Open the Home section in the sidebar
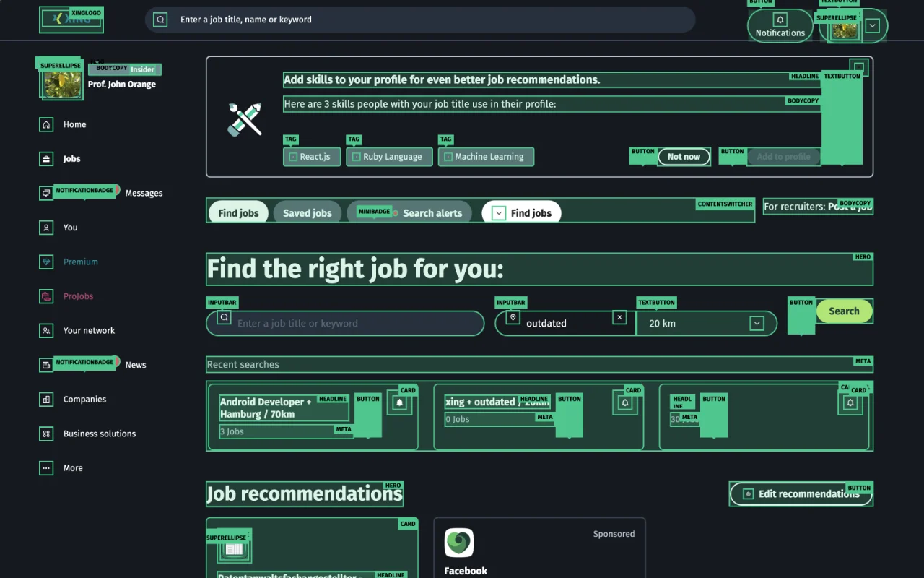 tap(45, 124)
